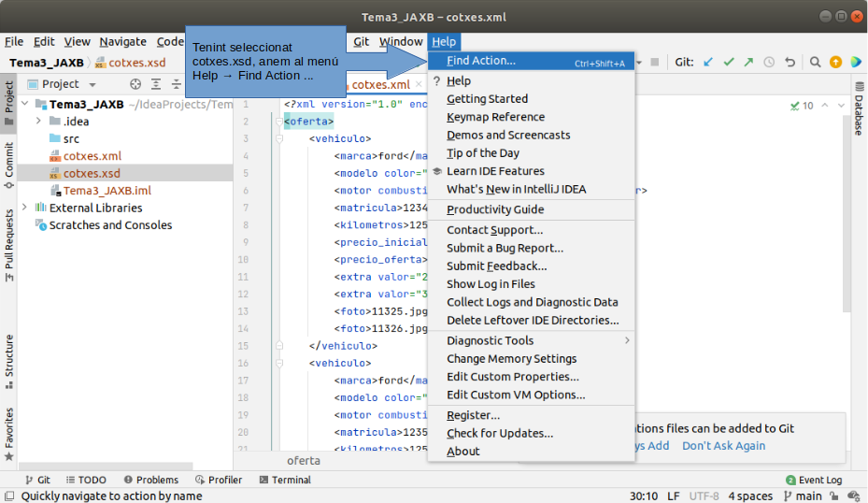Click Don't Ask Again link

[723, 446]
